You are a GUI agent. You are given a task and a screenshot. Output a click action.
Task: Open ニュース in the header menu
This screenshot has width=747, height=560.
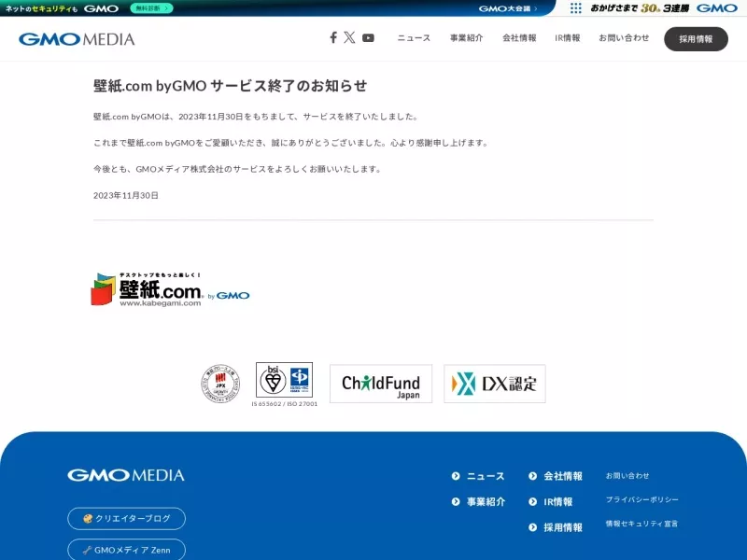(414, 38)
